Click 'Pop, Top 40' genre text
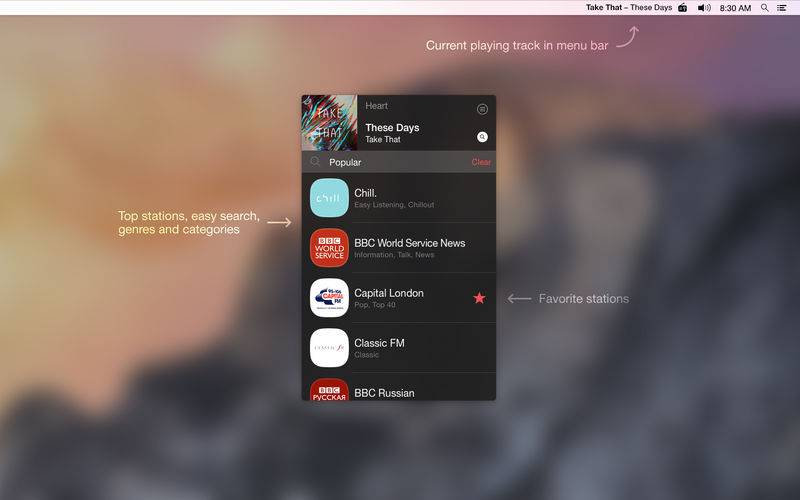The width and height of the screenshot is (800, 500). pos(374,305)
